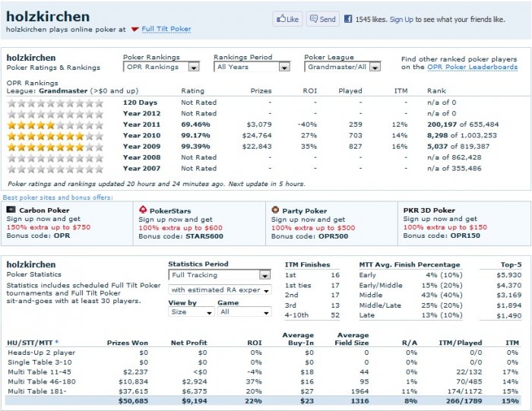Screen dimensions: 532x411
Task: Click the Facebook Like thumbs-up button
Action: (287, 19)
